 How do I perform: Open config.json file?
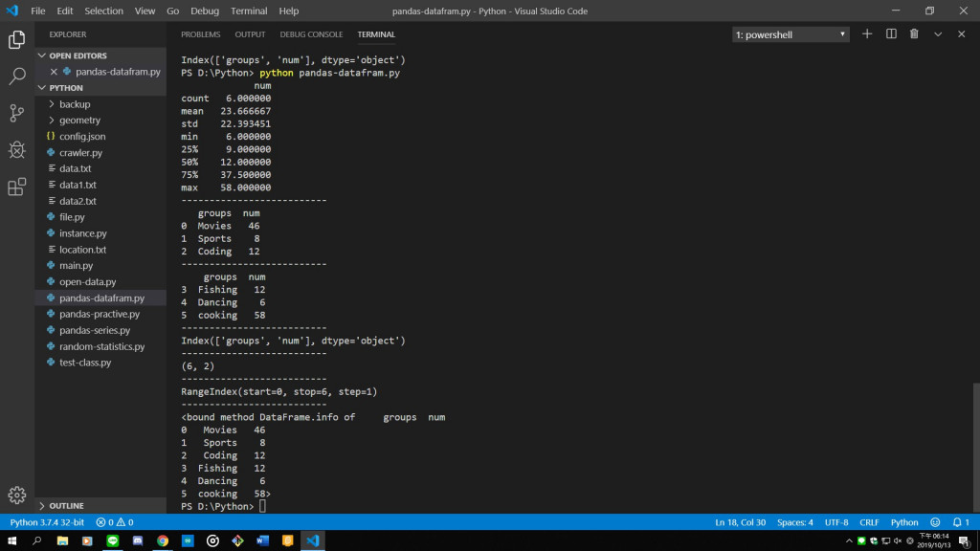pyautogui.click(x=100, y=136)
